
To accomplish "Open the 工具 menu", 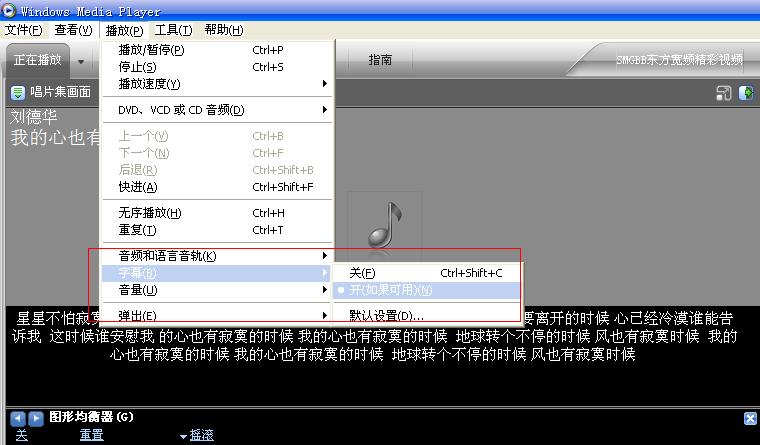I will 174,30.
